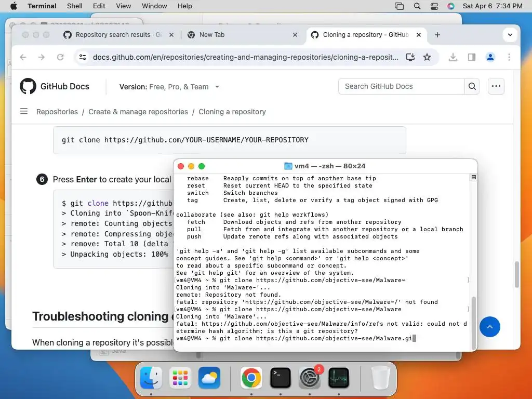Minimize the Terminal window
This screenshot has height=399, width=532.
[191, 166]
